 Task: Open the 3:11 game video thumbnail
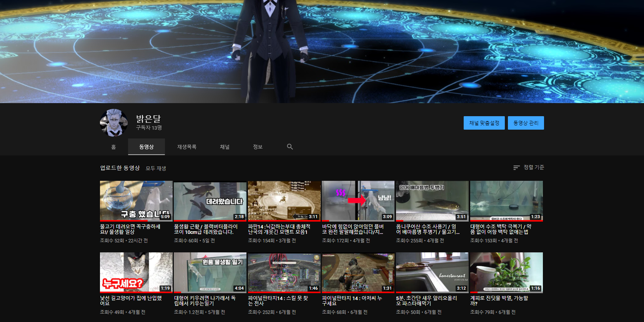[x=284, y=201]
